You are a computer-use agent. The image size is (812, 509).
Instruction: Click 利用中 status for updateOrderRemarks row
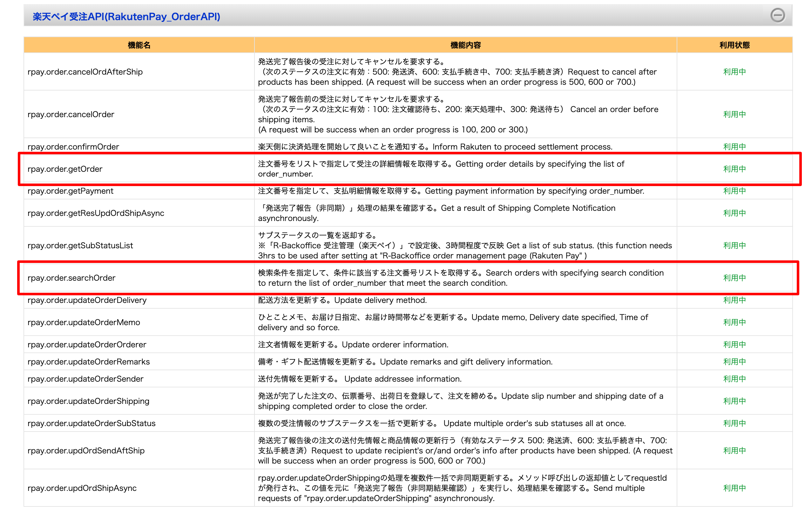coord(734,362)
